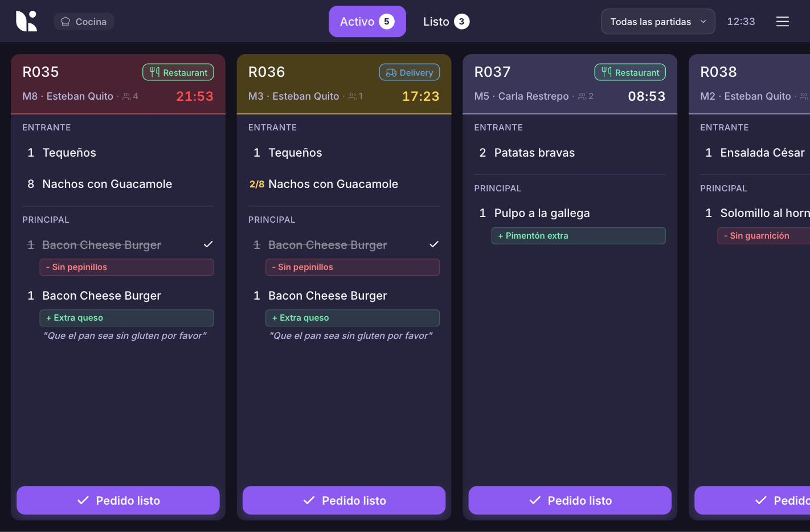Screen dimensions: 810x532
Task: Switch to the Listo tab
Action: (x=446, y=22)
